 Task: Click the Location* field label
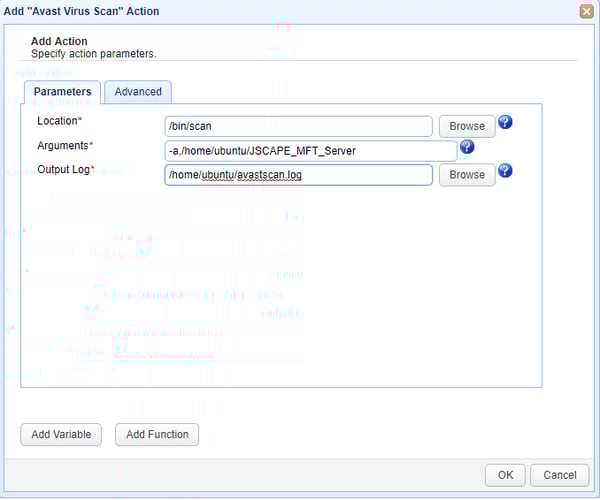(x=60, y=121)
